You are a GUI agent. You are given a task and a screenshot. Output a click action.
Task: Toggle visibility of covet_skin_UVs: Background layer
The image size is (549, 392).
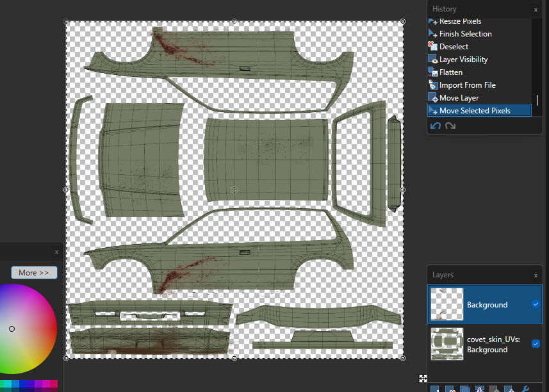point(536,344)
